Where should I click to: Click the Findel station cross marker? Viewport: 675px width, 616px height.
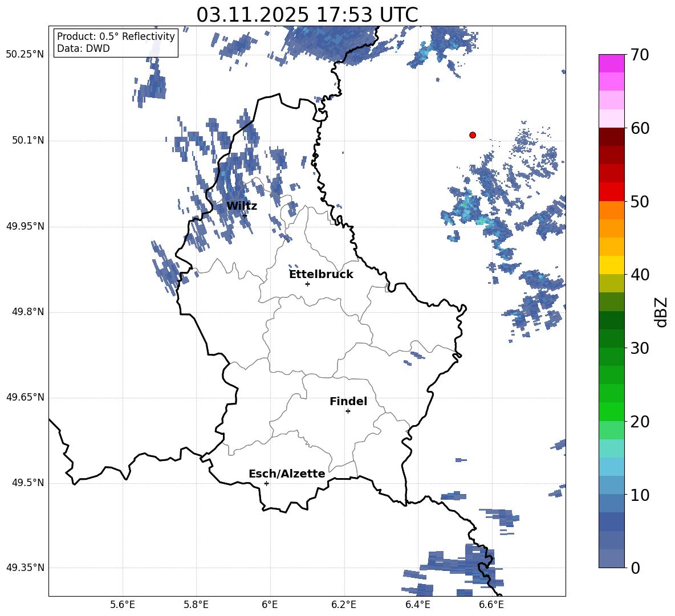[x=348, y=411]
